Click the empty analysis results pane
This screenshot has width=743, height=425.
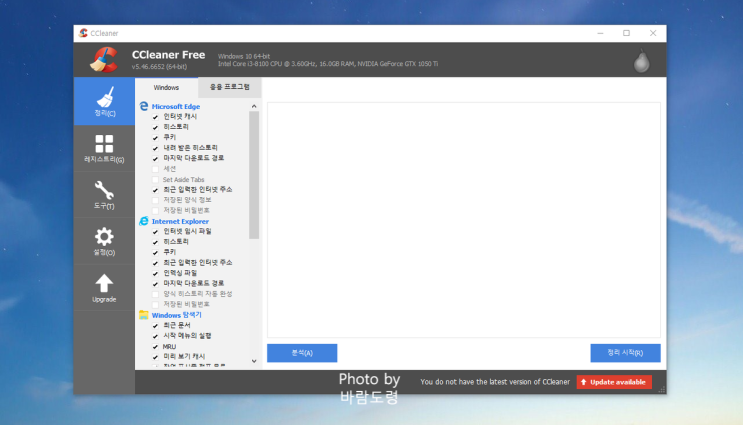[x=464, y=220]
